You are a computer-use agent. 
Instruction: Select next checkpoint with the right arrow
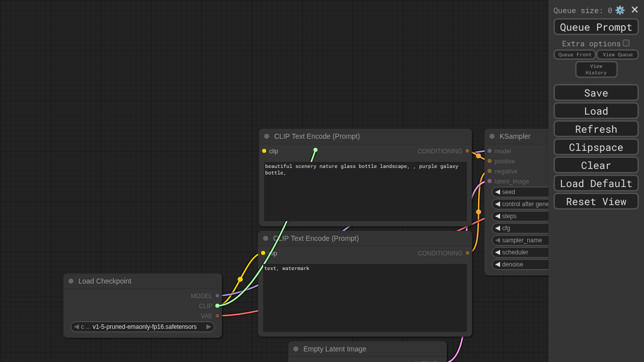click(x=209, y=327)
